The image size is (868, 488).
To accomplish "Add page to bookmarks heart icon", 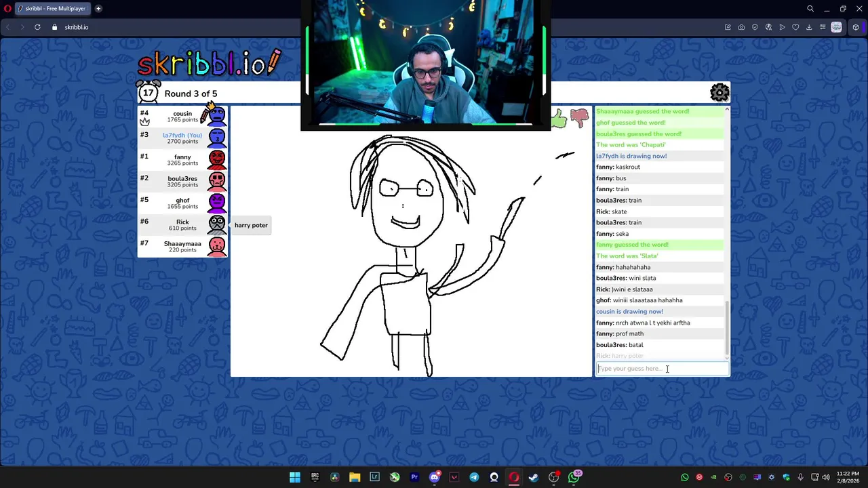I will 795,27.
